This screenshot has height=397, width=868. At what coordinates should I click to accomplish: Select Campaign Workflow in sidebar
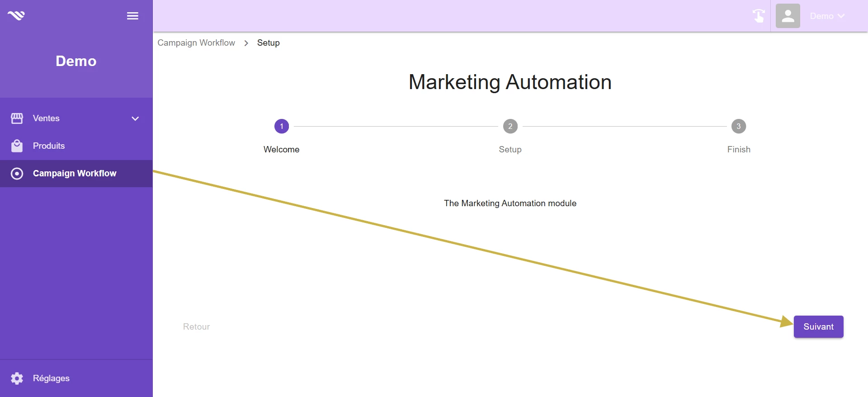tap(76, 174)
